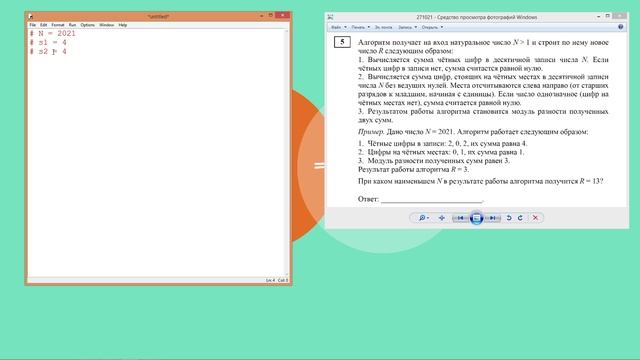Click the Ln indicator in IDLE status bar
The image size is (640, 360).
click(270, 280)
